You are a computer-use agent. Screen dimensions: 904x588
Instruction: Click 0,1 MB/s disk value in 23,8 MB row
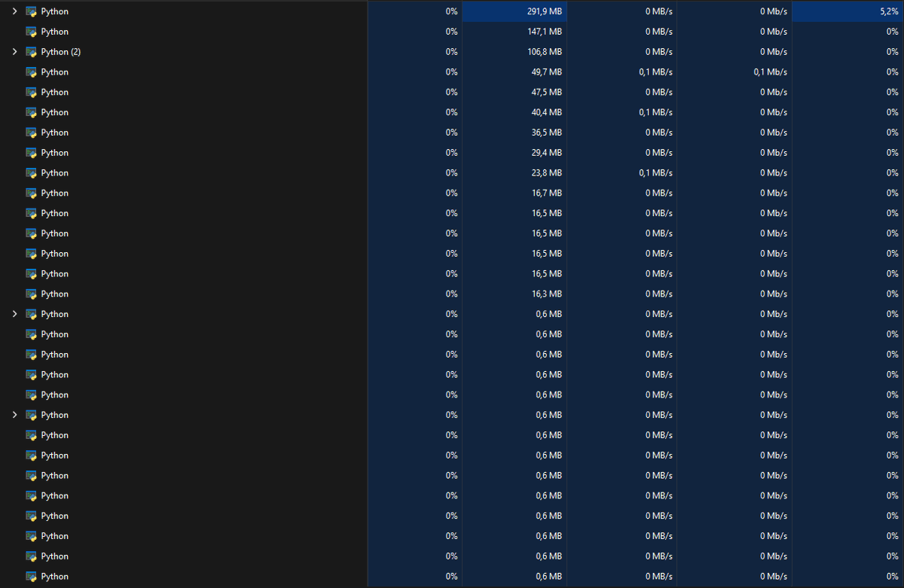pos(655,173)
